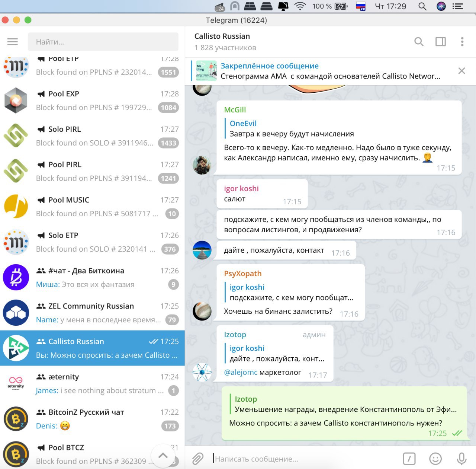Click the message input field
476x469 pixels.
(305, 459)
